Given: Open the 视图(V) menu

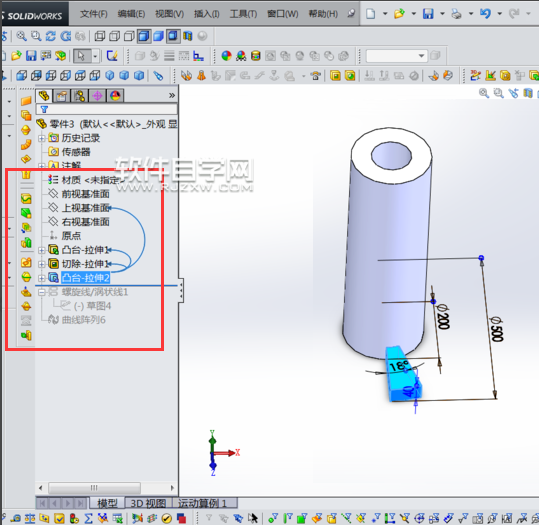Looking at the screenshot, I should click(169, 14).
